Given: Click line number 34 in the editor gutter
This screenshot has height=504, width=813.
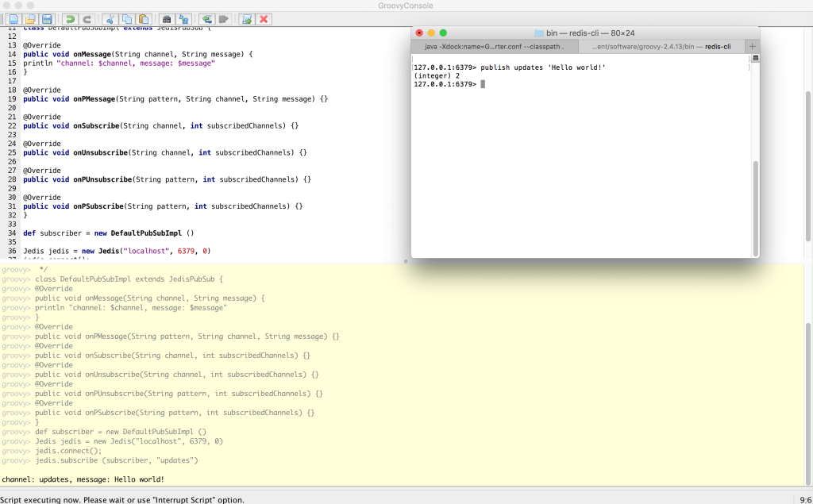Looking at the screenshot, I should 12,233.
